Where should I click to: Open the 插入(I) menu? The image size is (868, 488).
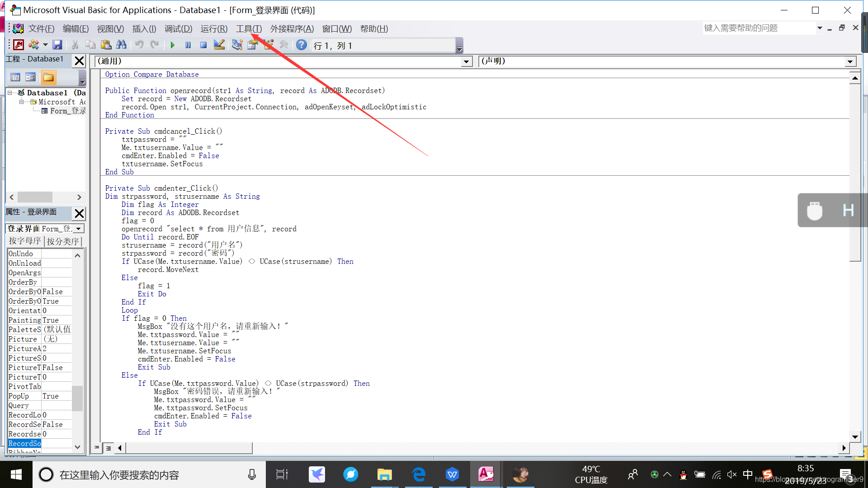click(144, 29)
